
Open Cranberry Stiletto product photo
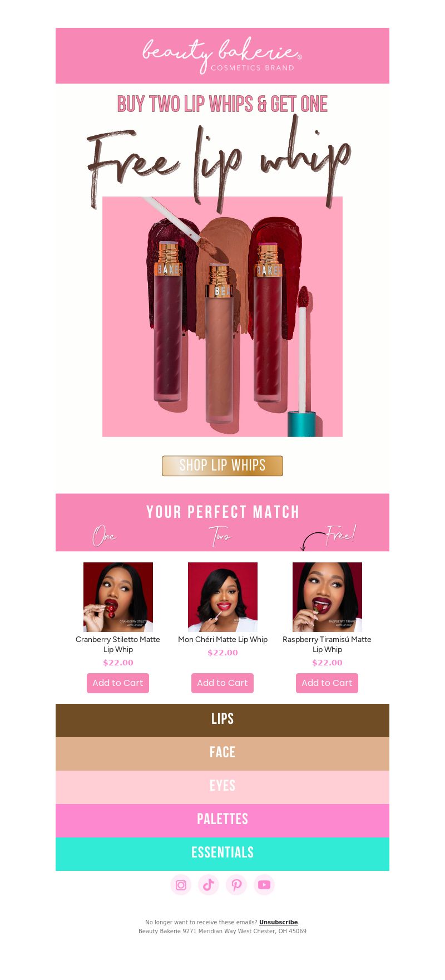point(118,597)
